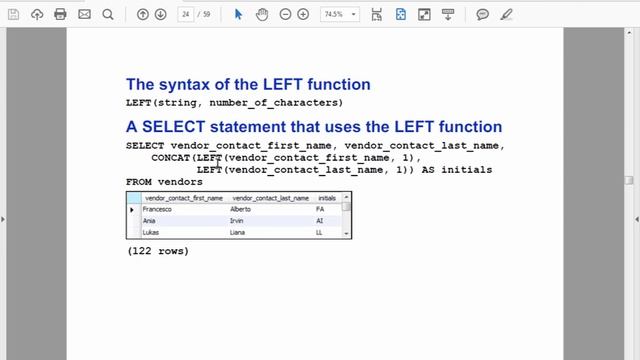This screenshot has height=360, width=640.
Task: Click the Lukas cell
Action: [151, 232]
